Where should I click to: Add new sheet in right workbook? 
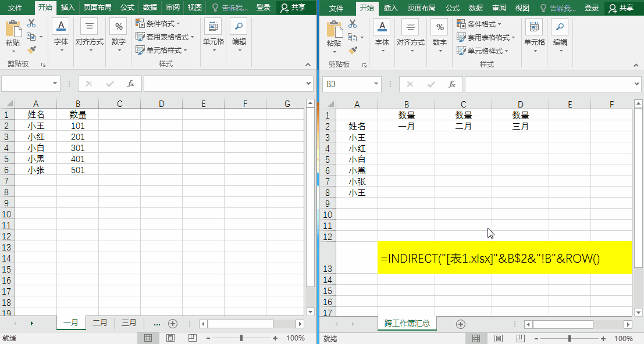point(461,324)
